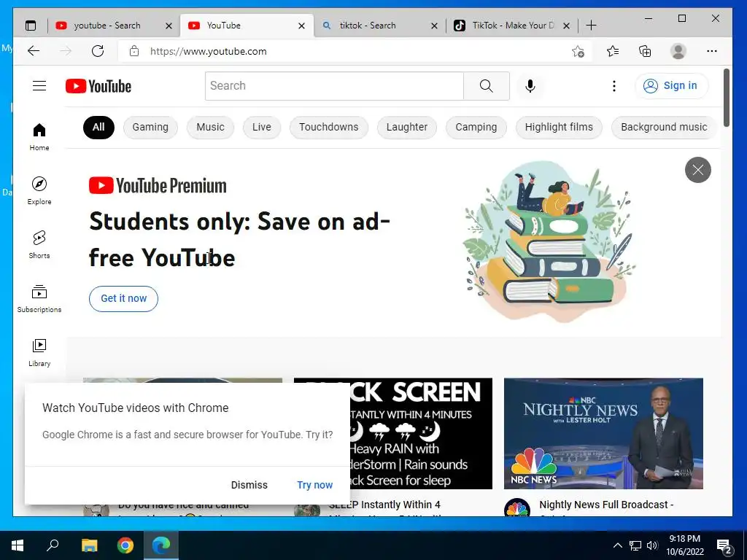Image resolution: width=747 pixels, height=560 pixels.
Task: Open YouTube settings three-dot menu
Action: (614, 86)
